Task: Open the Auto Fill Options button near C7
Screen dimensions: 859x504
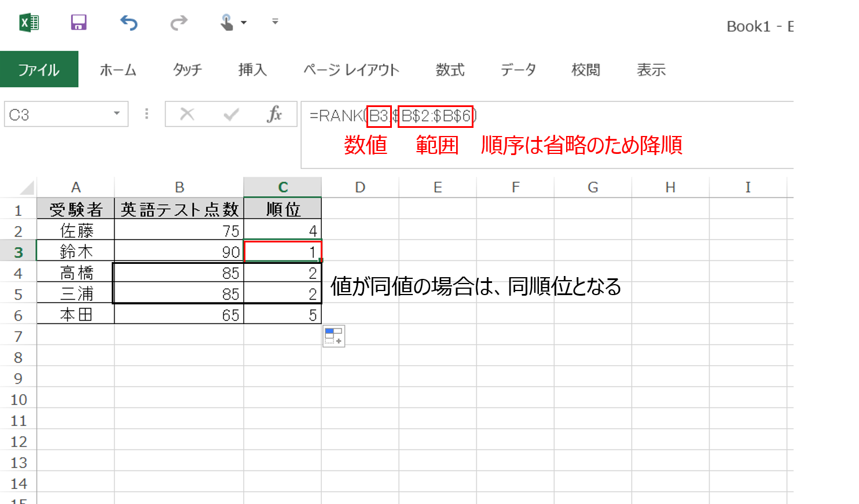Action: click(x=335, y=336)
